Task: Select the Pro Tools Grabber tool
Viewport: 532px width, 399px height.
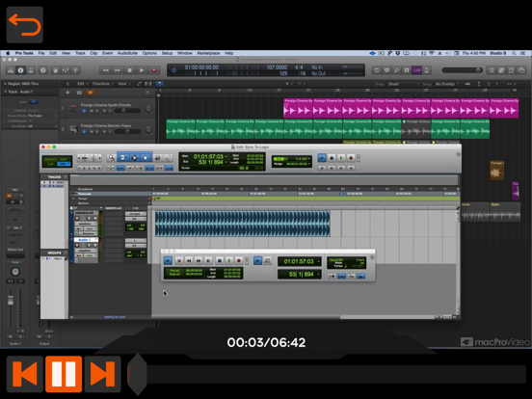Action: click(x=146, y=157)
